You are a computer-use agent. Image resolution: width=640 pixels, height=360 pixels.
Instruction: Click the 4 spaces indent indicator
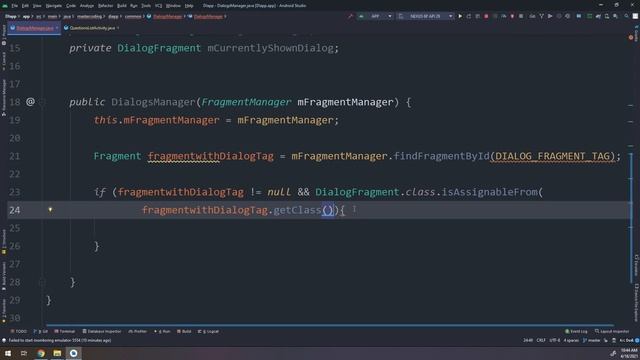(571, 340)
